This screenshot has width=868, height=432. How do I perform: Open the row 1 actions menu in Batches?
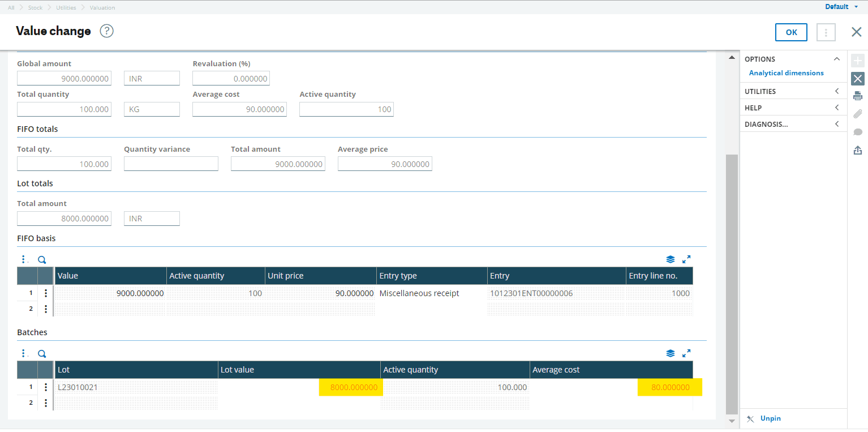(x=46, y=388)
